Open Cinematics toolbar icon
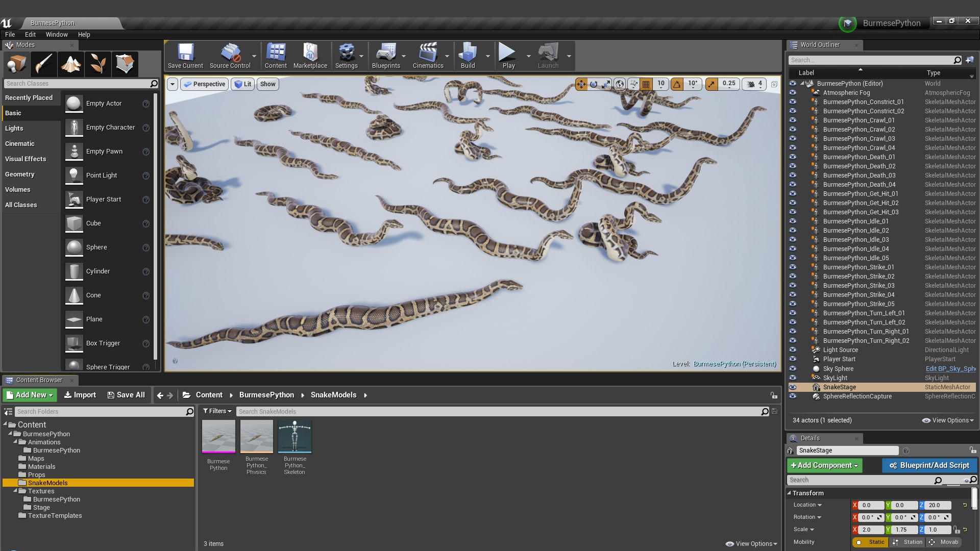Screen dimensions: 980x551 click(x=428, y=56)
